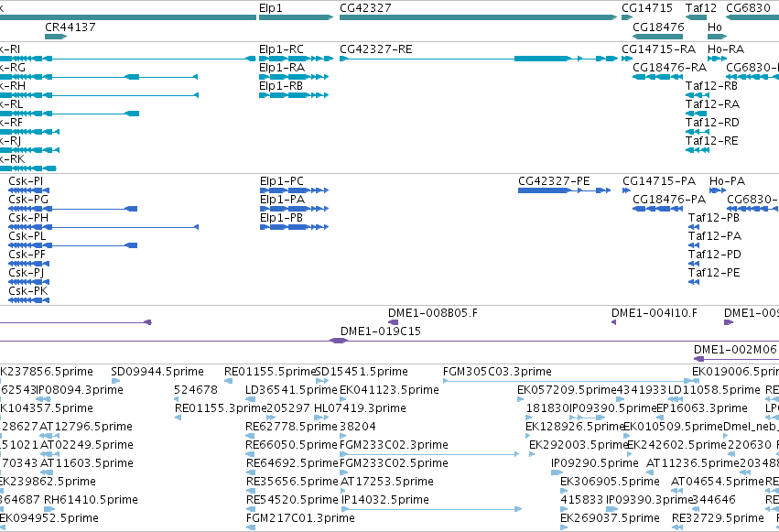Select the Ho-PA protein label
779x532 pixels.
(728, 181)
